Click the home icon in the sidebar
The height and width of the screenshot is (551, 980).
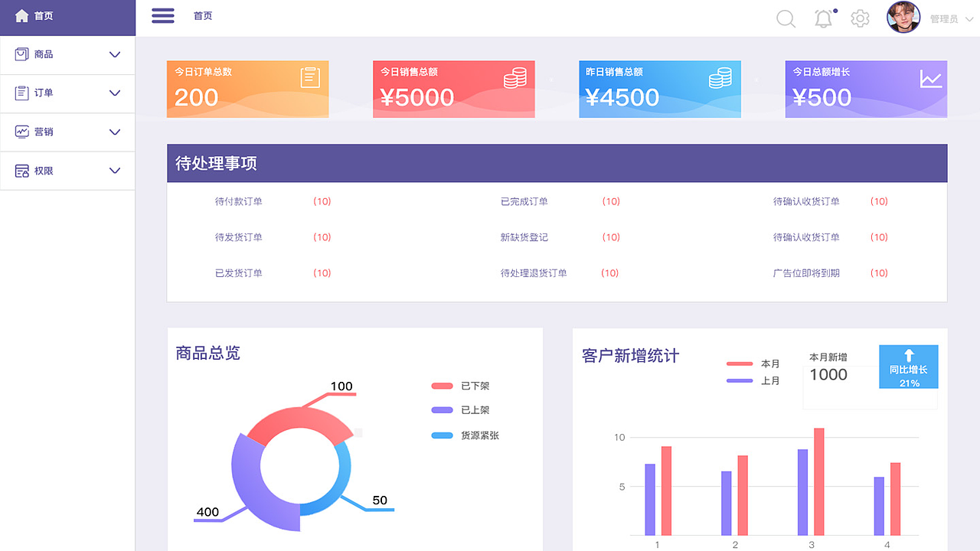(21, 15)
